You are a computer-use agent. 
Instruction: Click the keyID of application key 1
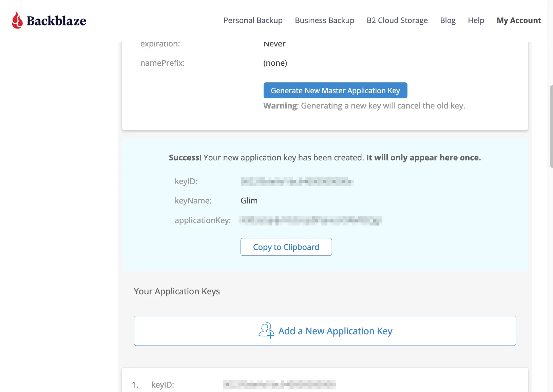279,385
